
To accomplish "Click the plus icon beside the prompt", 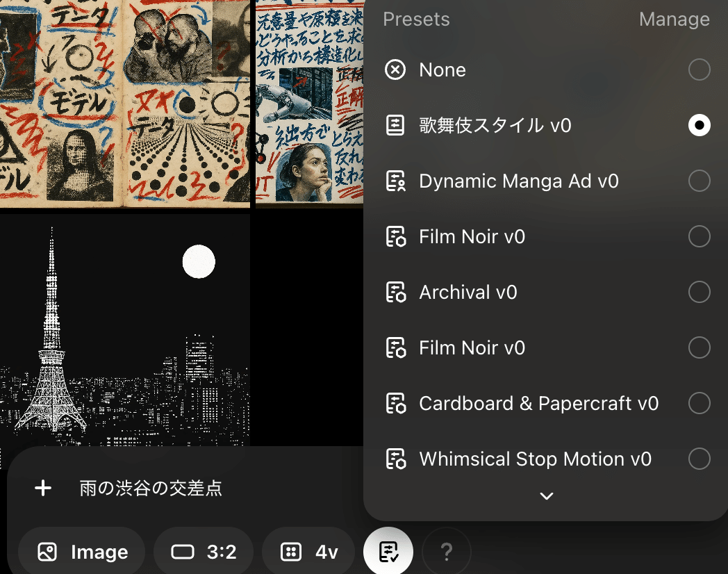I will tap(43, 488).
